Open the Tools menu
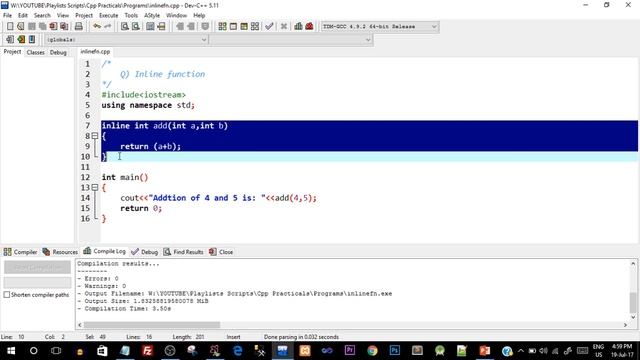The image size is (640, 360). click(x=131, y=16)
